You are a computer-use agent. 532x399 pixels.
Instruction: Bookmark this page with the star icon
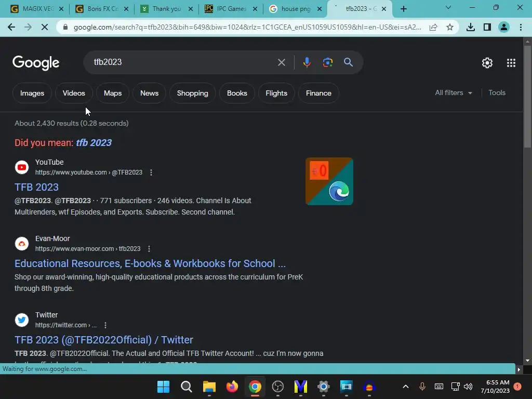point(450,27)
